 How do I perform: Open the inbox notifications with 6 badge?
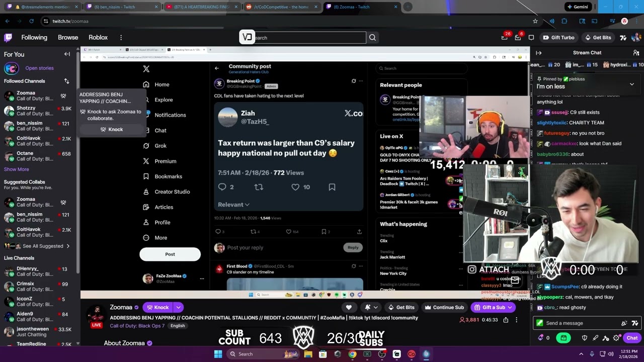click(518, 37)
